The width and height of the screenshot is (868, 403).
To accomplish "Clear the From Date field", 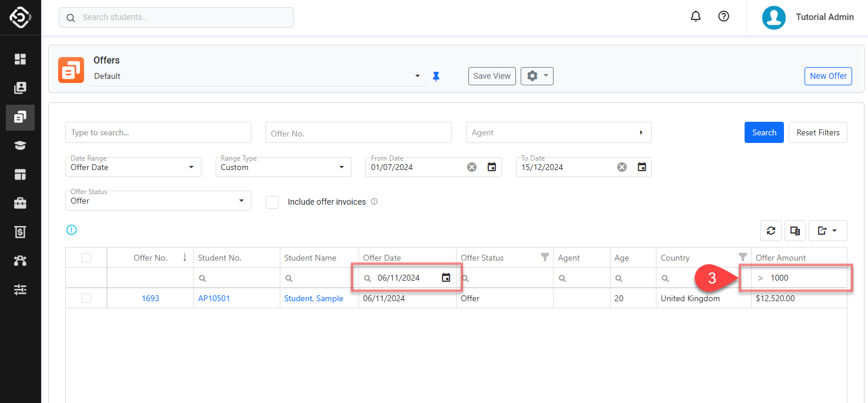I will 472,167.
